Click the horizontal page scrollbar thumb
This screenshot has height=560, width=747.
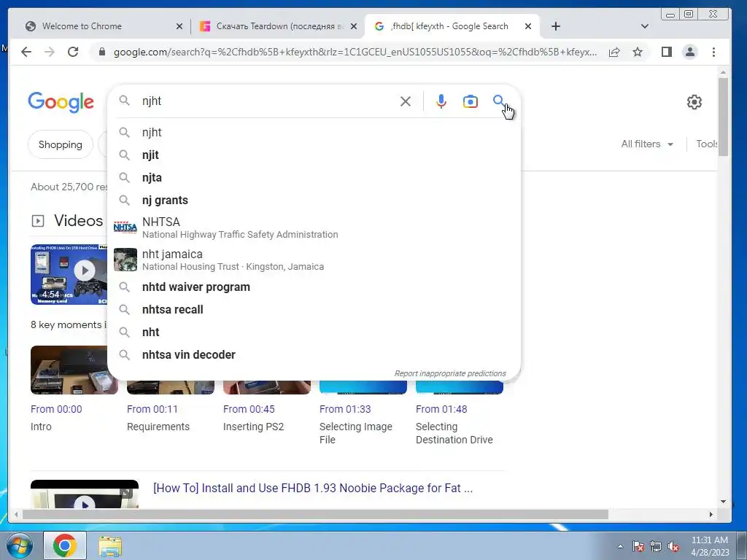click(x=315, y=514)
